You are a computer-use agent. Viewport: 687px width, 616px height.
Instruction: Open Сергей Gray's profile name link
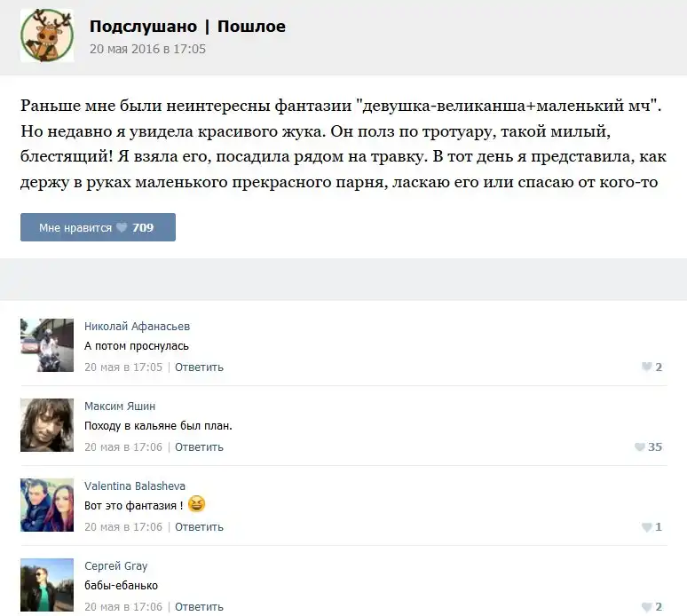pos(116,566)
